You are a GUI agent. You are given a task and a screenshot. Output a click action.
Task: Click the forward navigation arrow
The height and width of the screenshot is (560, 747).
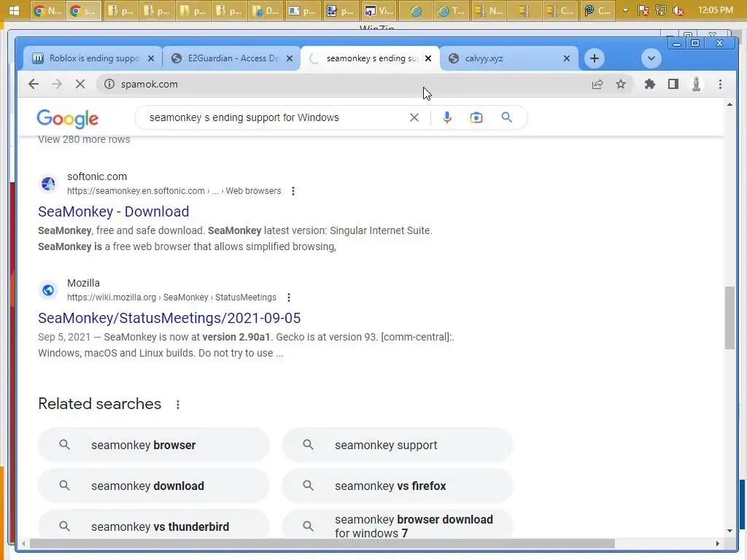(x=57, y=85)
